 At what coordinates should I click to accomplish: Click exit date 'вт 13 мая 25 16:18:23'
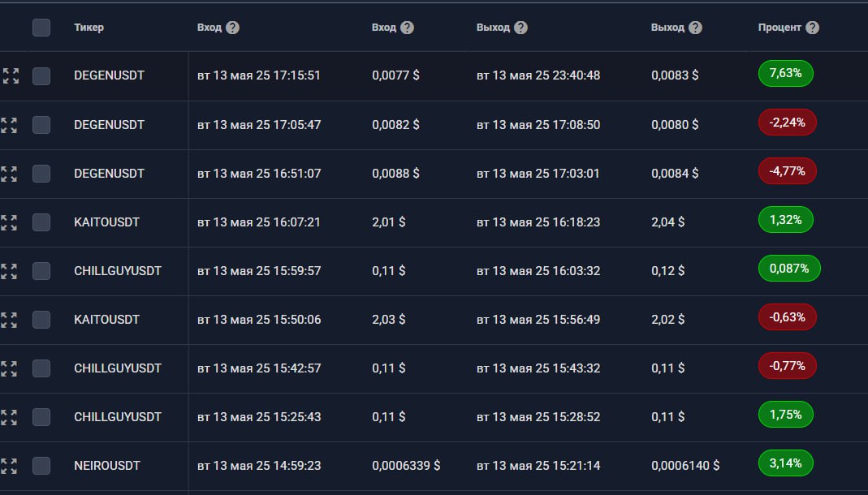[x=538, y=222]
